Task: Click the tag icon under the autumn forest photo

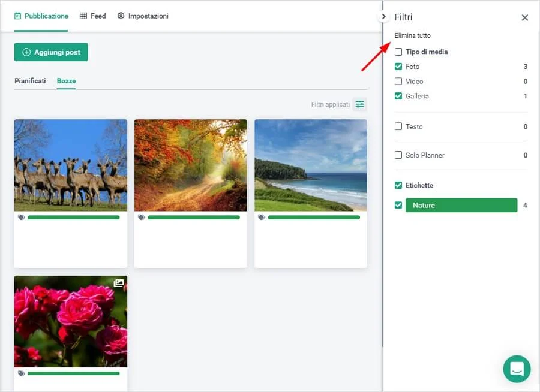Action: coord(142,218)
